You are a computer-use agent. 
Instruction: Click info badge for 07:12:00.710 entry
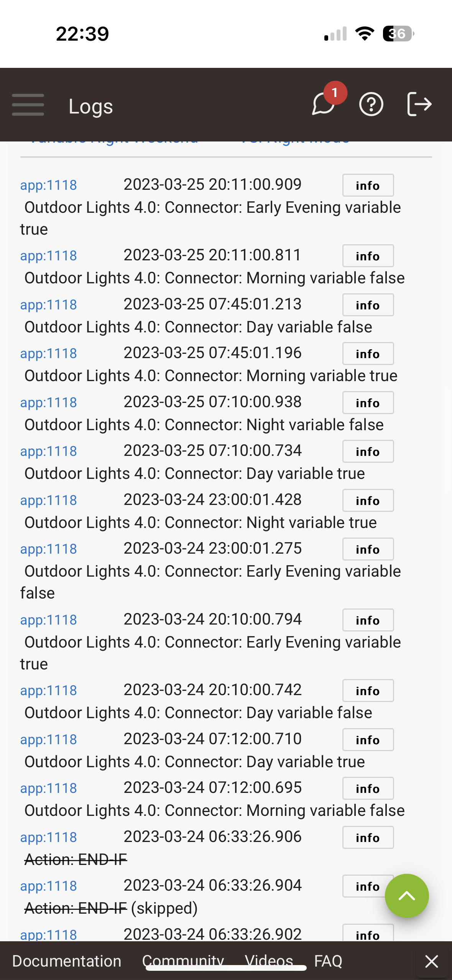[368, 740]
